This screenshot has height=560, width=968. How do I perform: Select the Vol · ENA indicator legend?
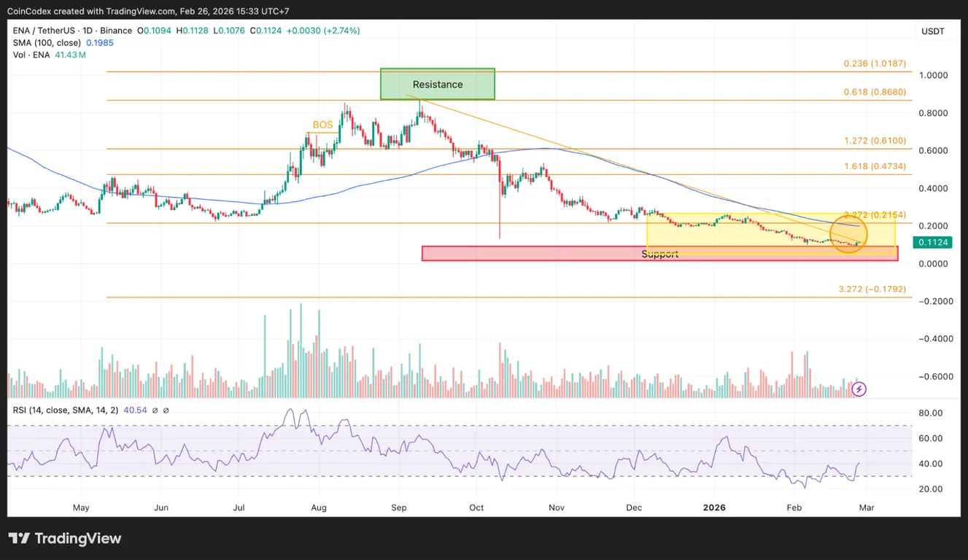tap(33, 55)
